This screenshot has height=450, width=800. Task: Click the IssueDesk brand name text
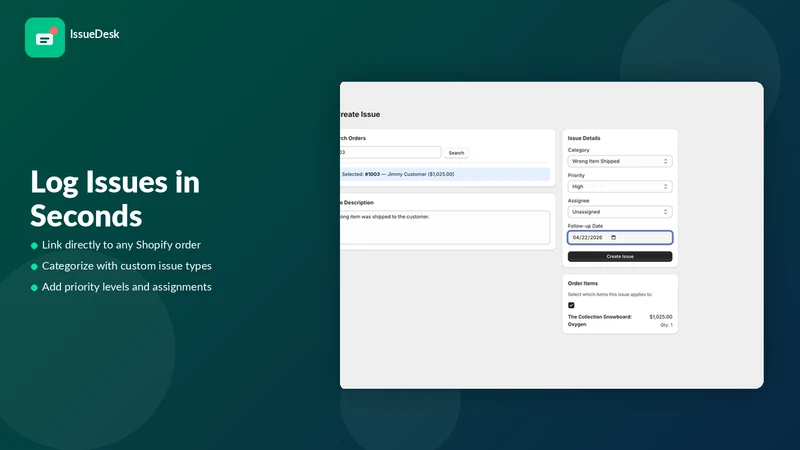[94, 34]
